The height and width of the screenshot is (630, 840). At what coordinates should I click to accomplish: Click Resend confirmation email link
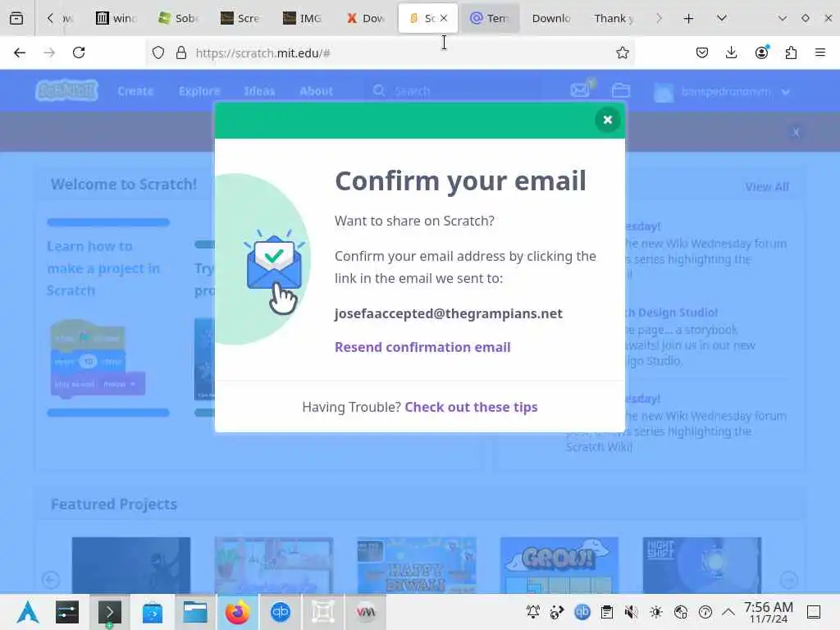[x=422, y=347]
